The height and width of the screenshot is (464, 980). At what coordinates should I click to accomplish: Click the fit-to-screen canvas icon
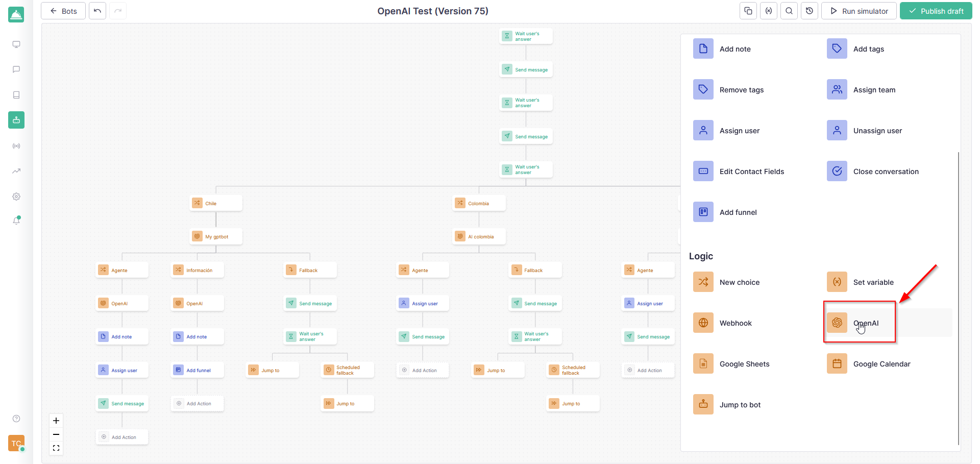(56, 448)
